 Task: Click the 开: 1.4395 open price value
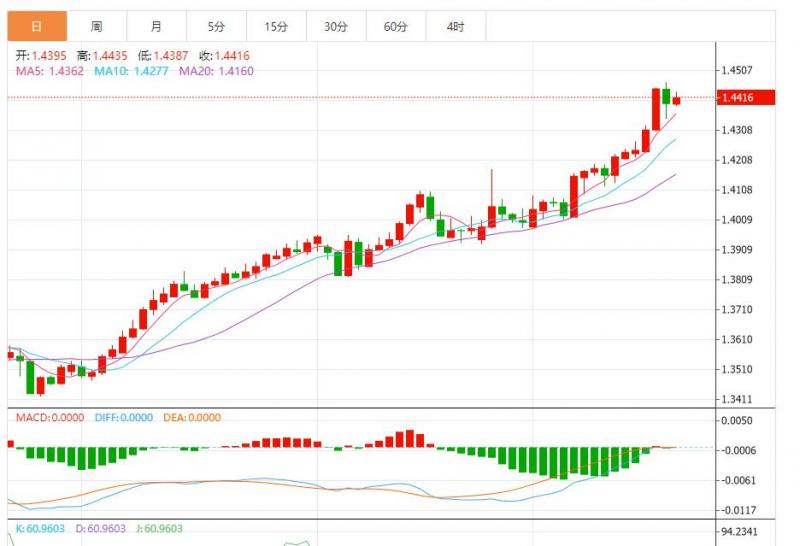(41, 56)
